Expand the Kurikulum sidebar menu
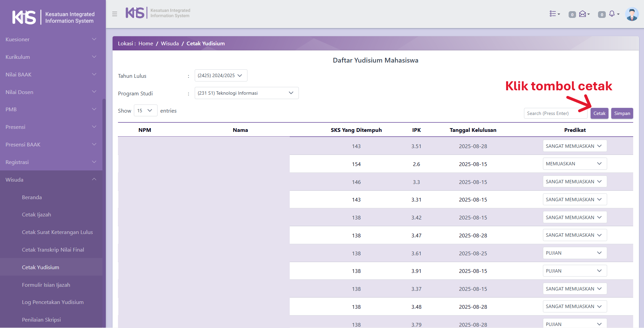644x328 pixels. (x=51, y=57)
